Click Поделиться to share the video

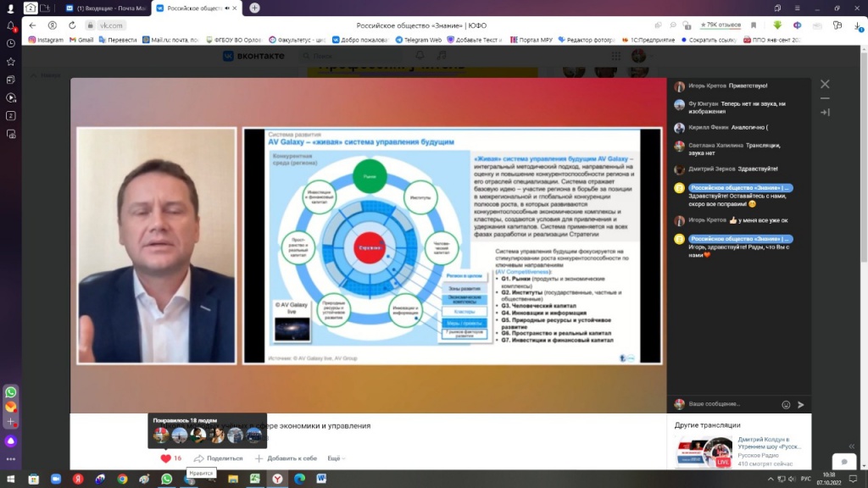point(218,458)
